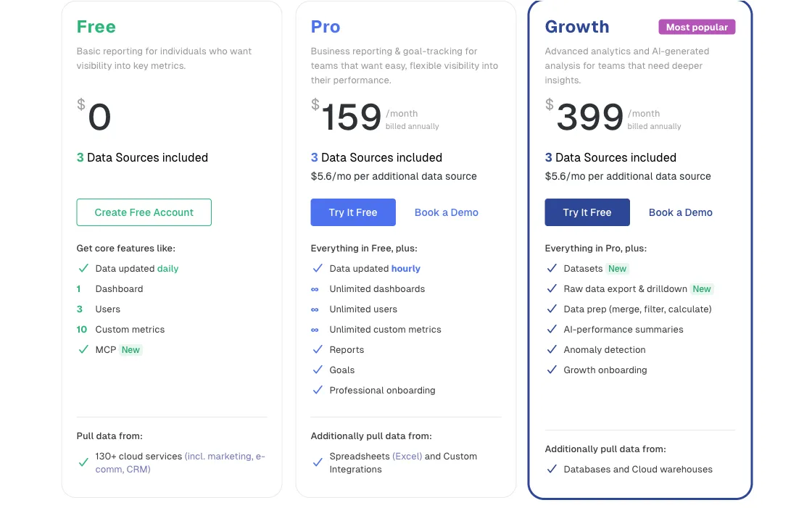
Task: Click the infinity icon next to 'Unlimited users'
Action: (x=318, y=309)
